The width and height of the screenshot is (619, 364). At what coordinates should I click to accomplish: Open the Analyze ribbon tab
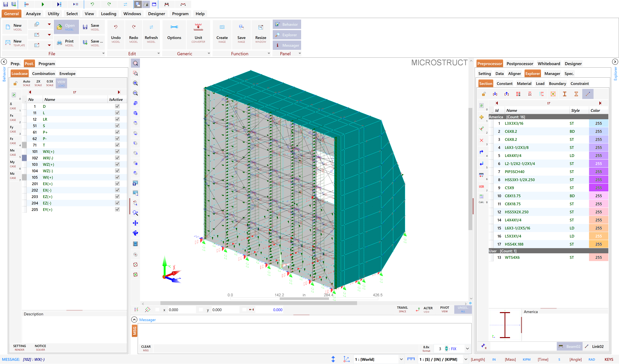coord(33,14)
